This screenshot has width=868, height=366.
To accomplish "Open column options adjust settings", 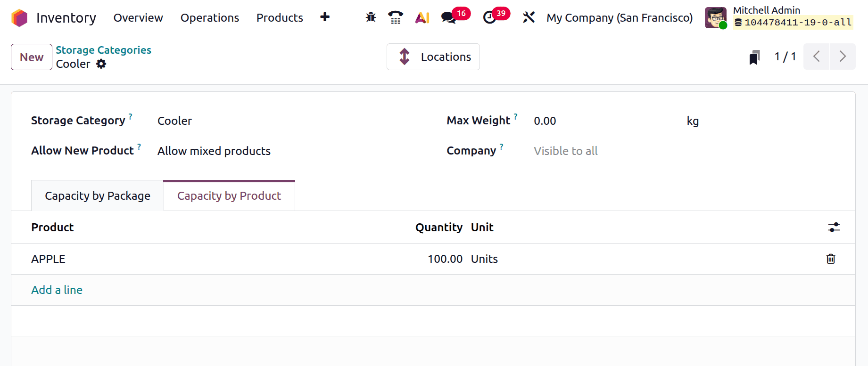I will (834, 227).
